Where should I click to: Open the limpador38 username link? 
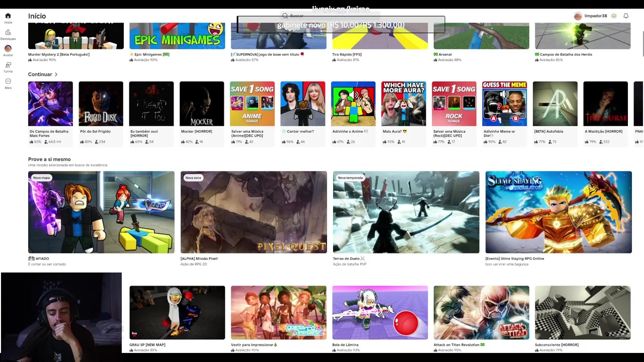(596, 16)
